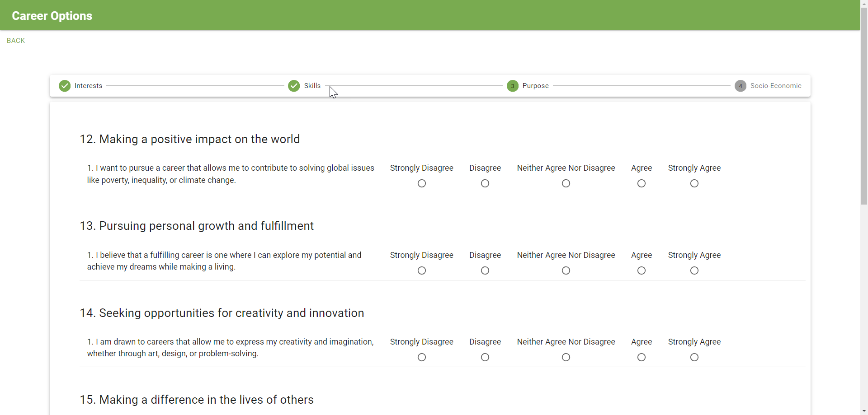868x415 pixels.
Task: Choose Strongly Disagree for global issues statement
Action: (421, 183)
